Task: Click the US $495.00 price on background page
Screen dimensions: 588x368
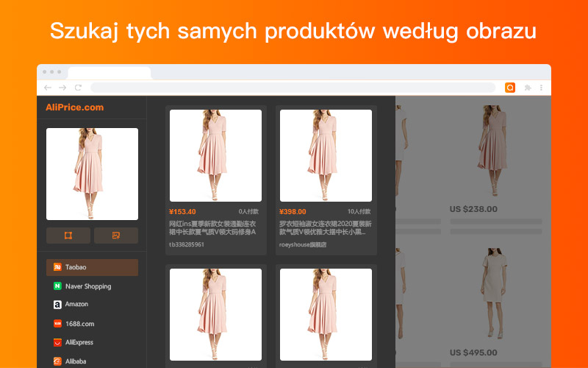Action: click(473, 353)
